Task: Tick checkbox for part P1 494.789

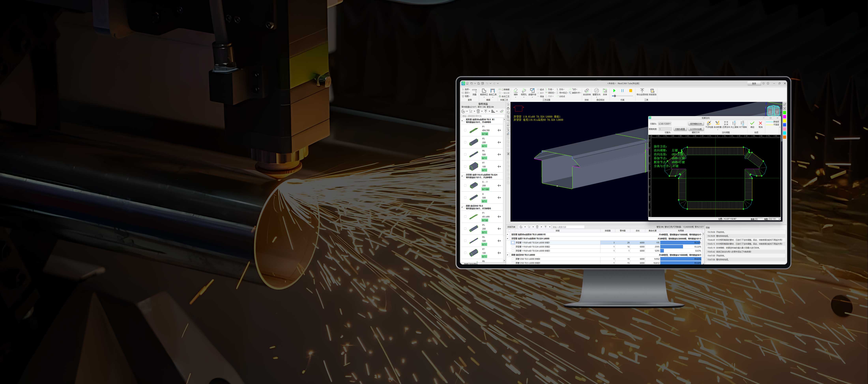Action: click(465, 130)
